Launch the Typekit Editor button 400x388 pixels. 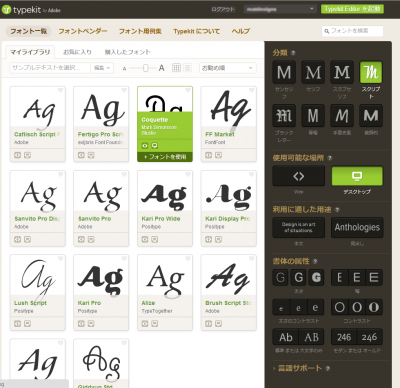point(352,9)
